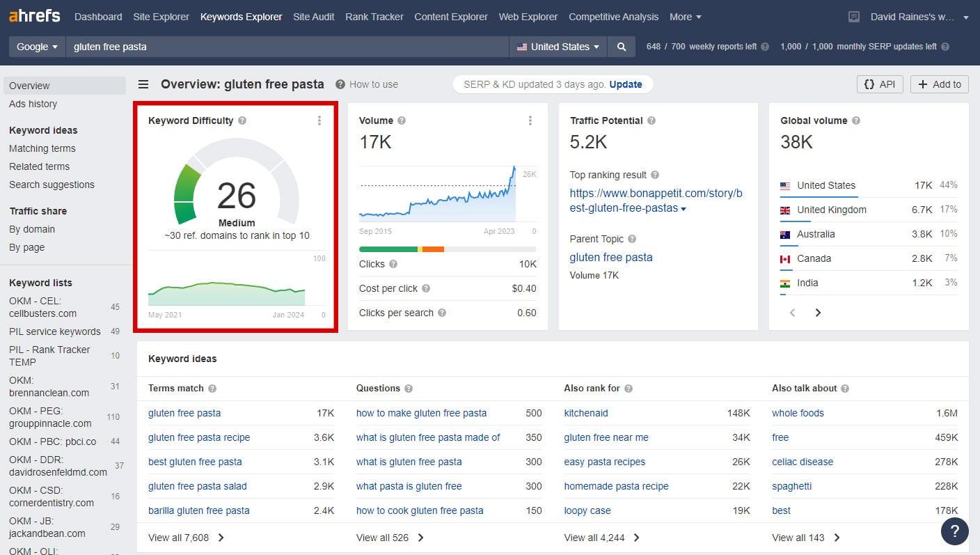The width and height of the screenshot is (980, 555).
Task: Click 'how to make gluten free pasta'
Action: click(421, 413)
